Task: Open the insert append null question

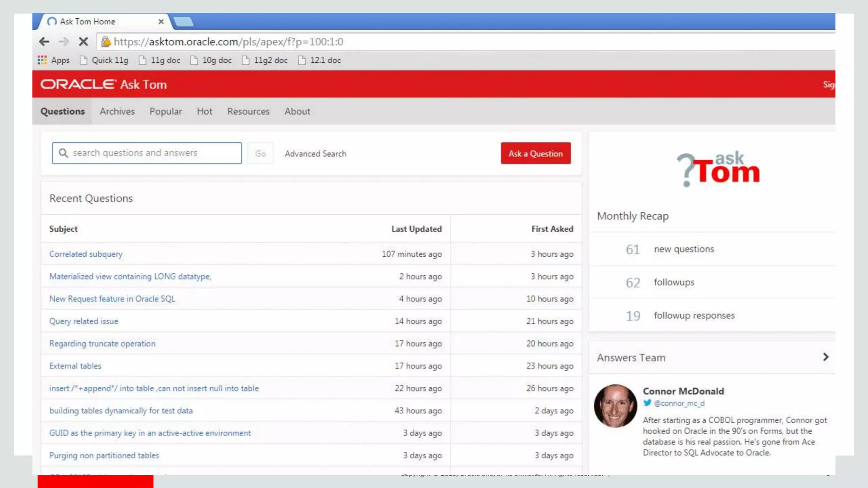Action: click(x=154, y=388)
